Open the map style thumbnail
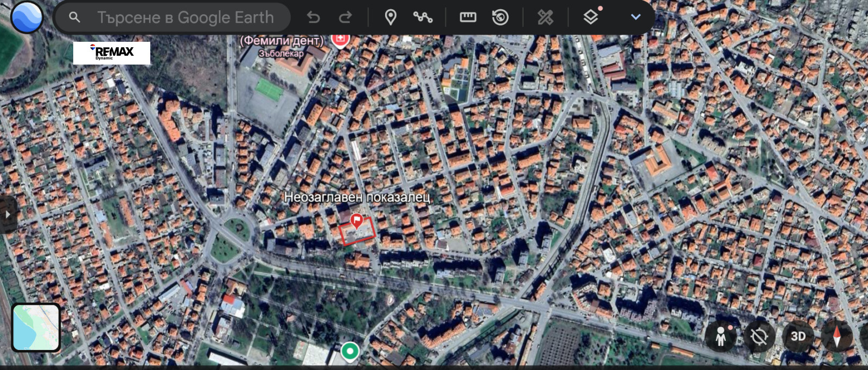Image resolution: width=868 pixels, height=370 pixels. point(36,327)
